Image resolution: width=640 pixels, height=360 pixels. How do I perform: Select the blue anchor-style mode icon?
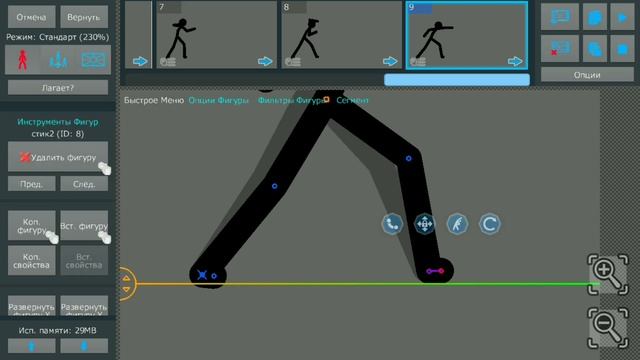(x=58, y=60)
